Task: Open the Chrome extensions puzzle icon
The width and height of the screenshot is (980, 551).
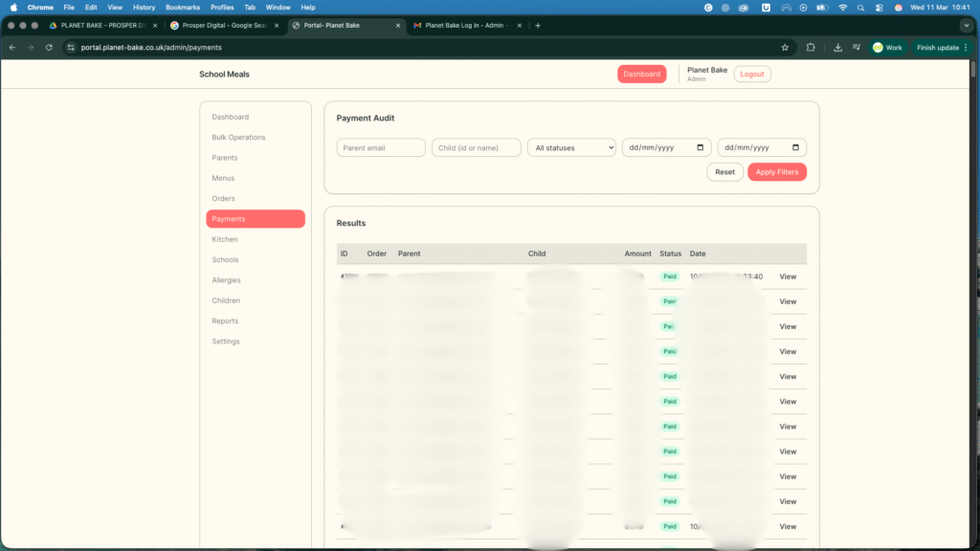Action: [x=811, y=47]
